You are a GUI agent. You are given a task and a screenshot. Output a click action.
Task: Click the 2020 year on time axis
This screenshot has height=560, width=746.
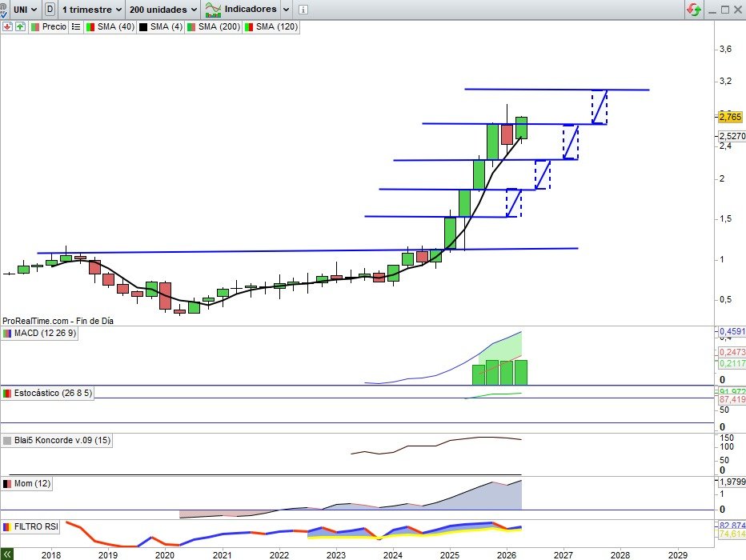click(x=165, y=554)
